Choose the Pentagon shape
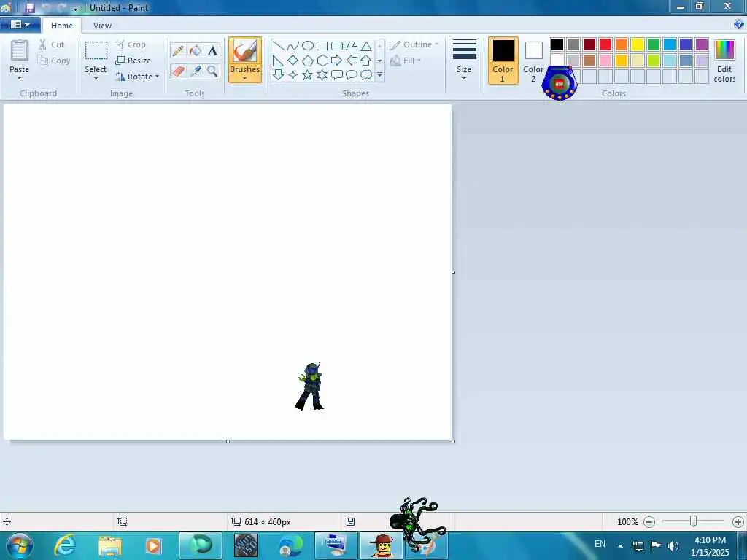 (308, 61)
